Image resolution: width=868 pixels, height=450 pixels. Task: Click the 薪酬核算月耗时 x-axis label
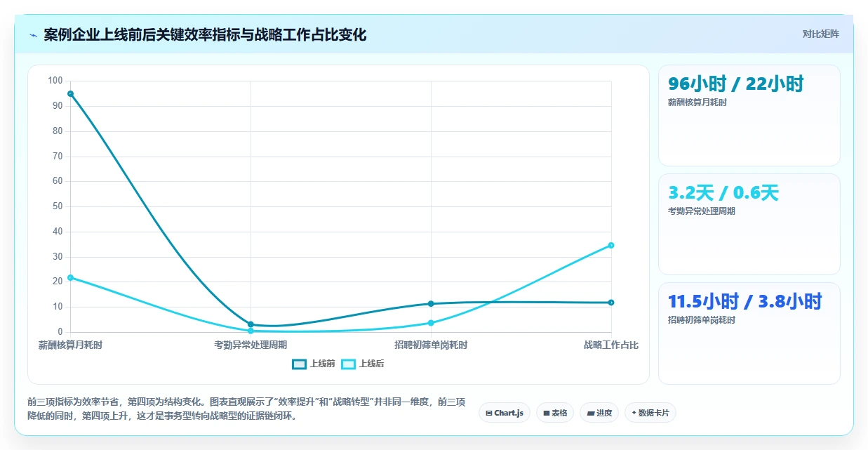pos(70,345)
